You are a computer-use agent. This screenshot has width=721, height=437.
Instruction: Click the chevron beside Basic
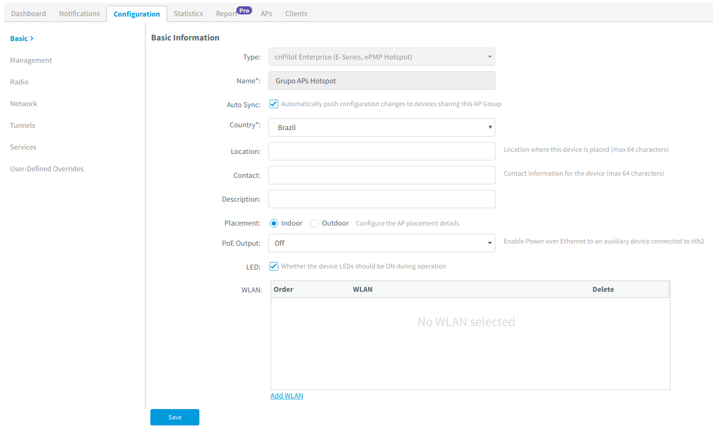(32, 39)
